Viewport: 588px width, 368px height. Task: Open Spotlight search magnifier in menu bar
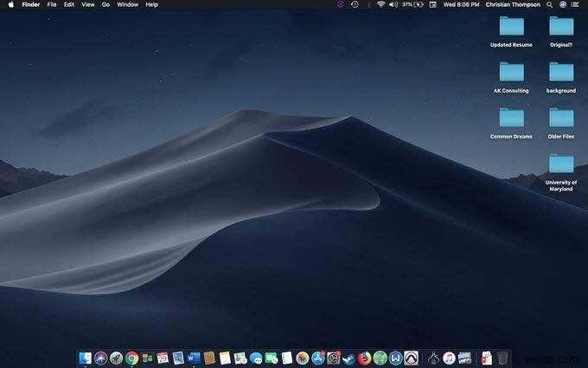pos(549,4)
